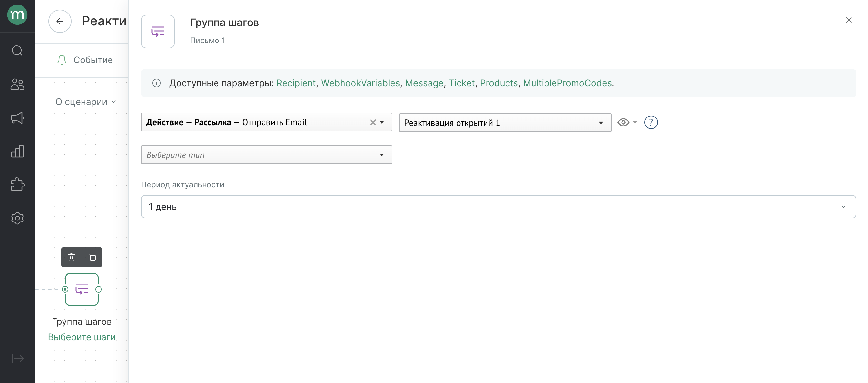868x383 pixels.
Task: Open the settings gear in sidebar
Action: pos(17,219)
